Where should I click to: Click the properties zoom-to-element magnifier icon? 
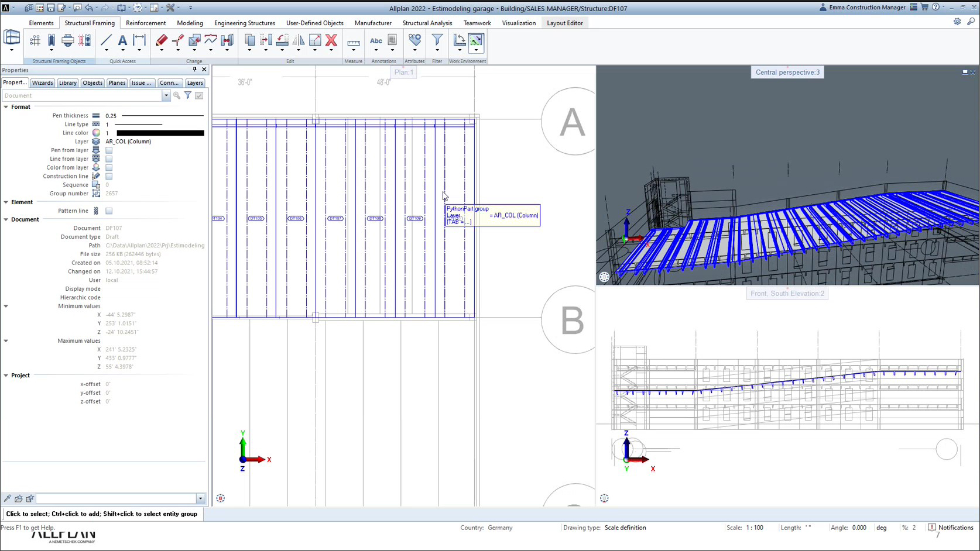[x=177, y=95]
